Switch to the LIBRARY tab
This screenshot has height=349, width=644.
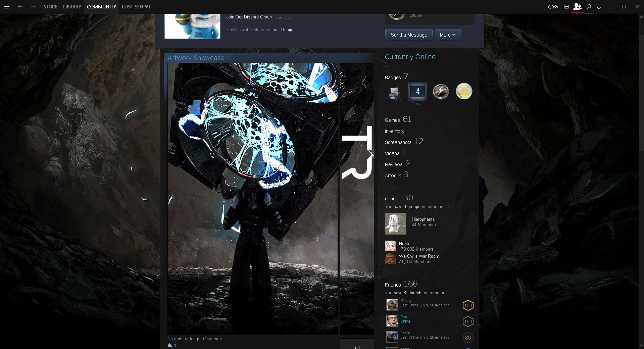72,7
